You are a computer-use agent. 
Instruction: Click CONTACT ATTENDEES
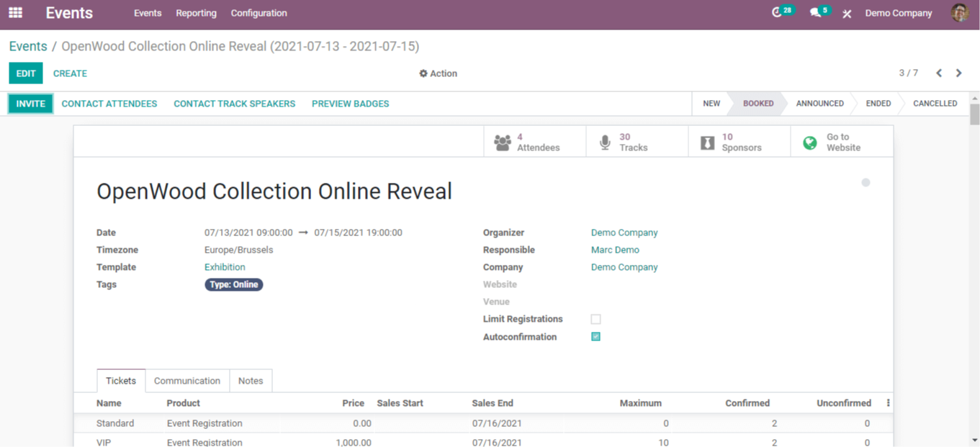(109, 104)
